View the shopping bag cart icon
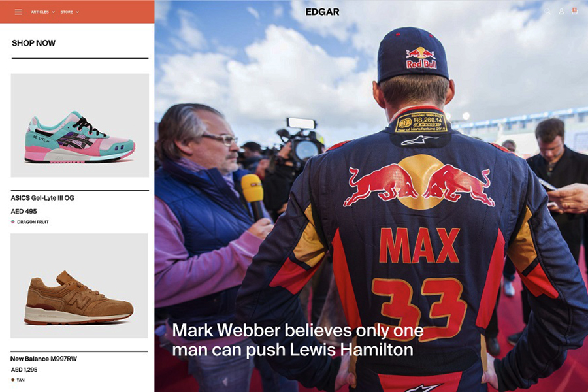This screenshot has height=392, width=588. pyautogui.click(x=574, y=11)
